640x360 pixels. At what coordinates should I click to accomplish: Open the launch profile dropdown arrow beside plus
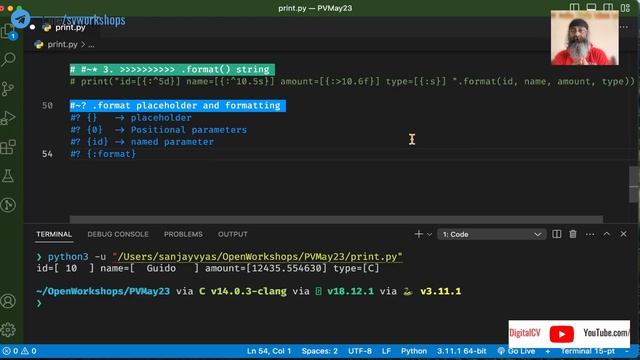click(x=429, y=234)
